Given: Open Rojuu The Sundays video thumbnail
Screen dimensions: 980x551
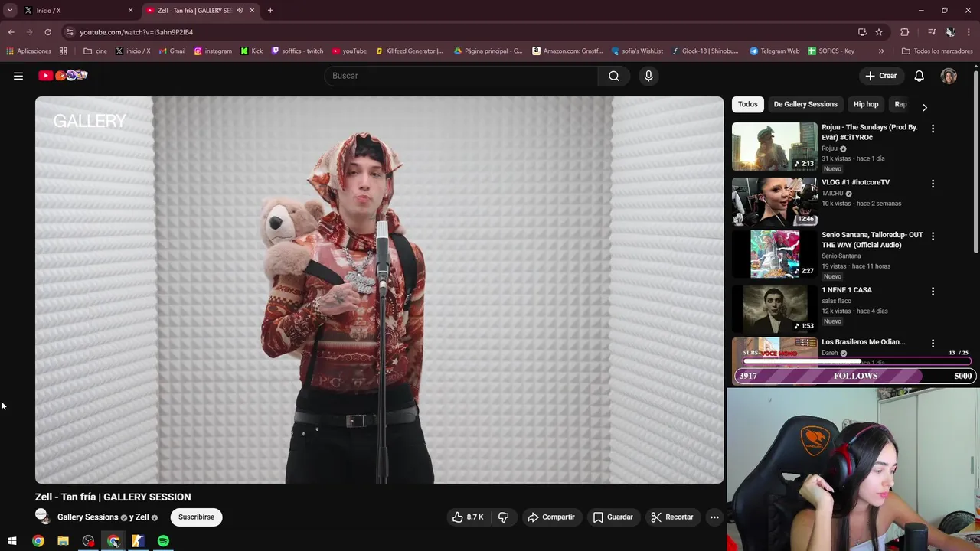Looking at the screenshot, I should point(774,146).
